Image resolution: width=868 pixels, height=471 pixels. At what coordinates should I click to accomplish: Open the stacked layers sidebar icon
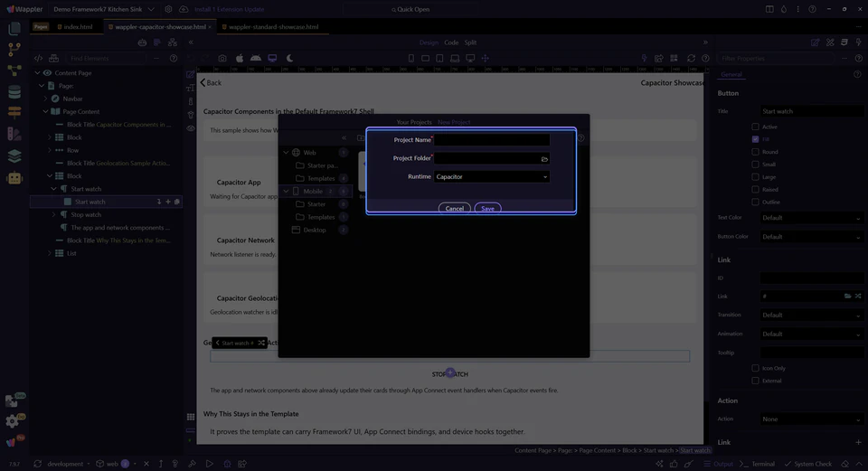pos(14,156)
